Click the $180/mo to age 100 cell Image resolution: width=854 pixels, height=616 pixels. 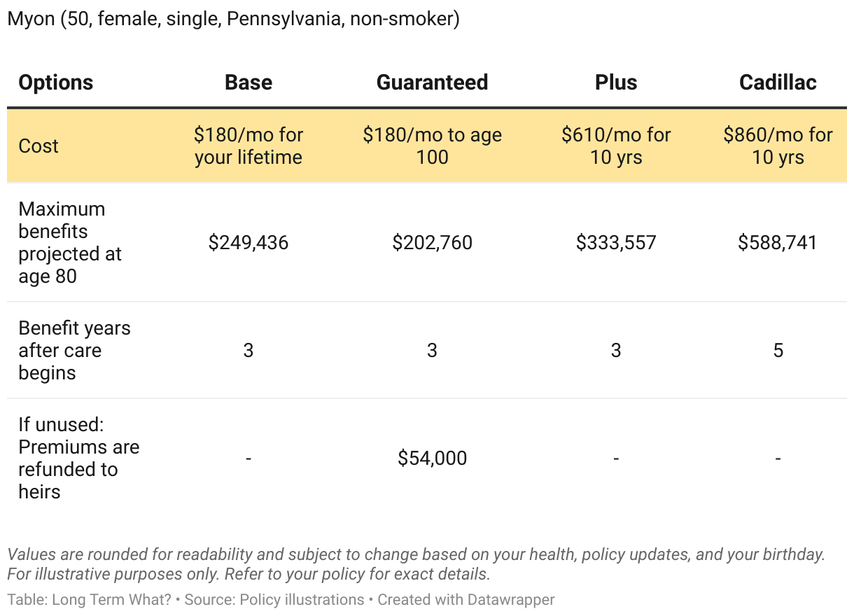coord(432,146)
